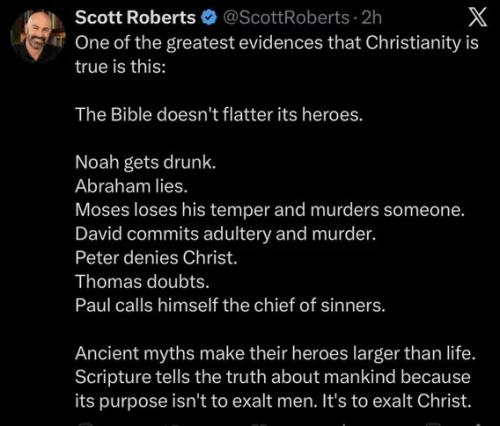Screen dimensions: 500x426
Task: Click the X logo in the corner
Action: pyautogui.click(x=478, y=18)
